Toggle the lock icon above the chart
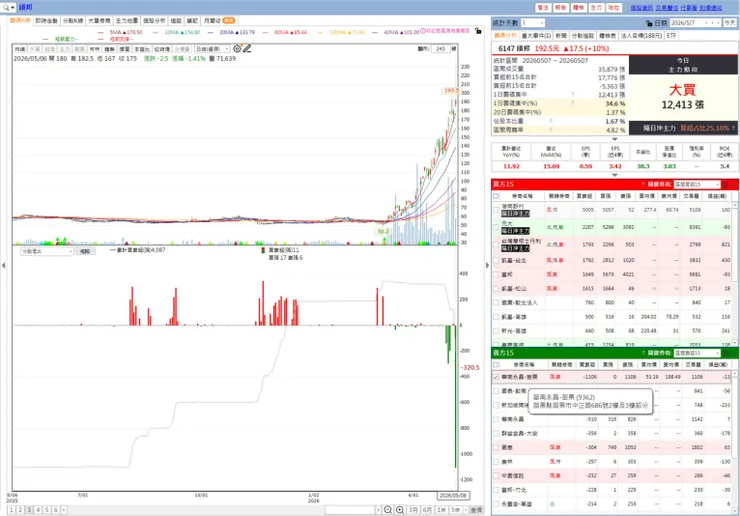The width and height of the screenshot is (740, 516). (x=478, y=31)
